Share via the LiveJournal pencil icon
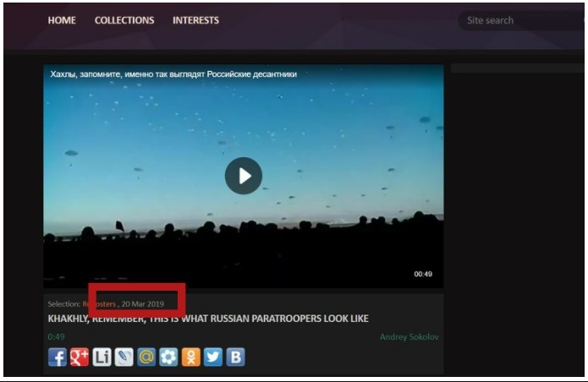Screen dimensions: 588x382 point(124,357)
